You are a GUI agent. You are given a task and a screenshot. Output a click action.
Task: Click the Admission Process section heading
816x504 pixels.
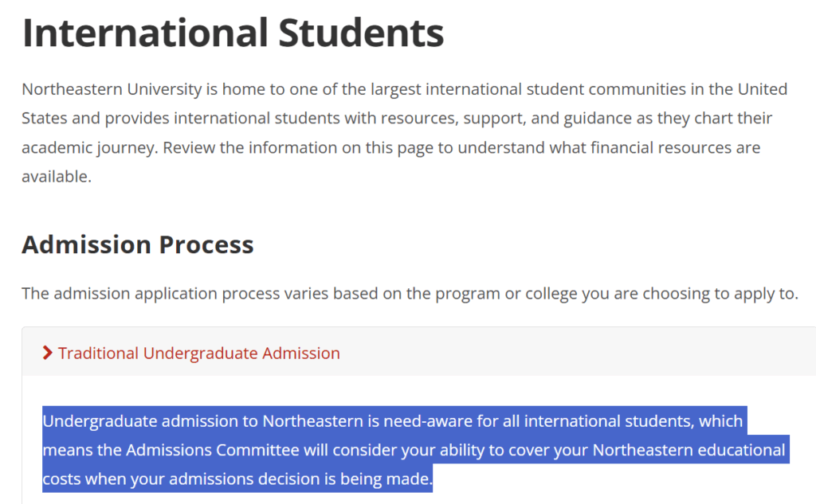tap(138, 244)
